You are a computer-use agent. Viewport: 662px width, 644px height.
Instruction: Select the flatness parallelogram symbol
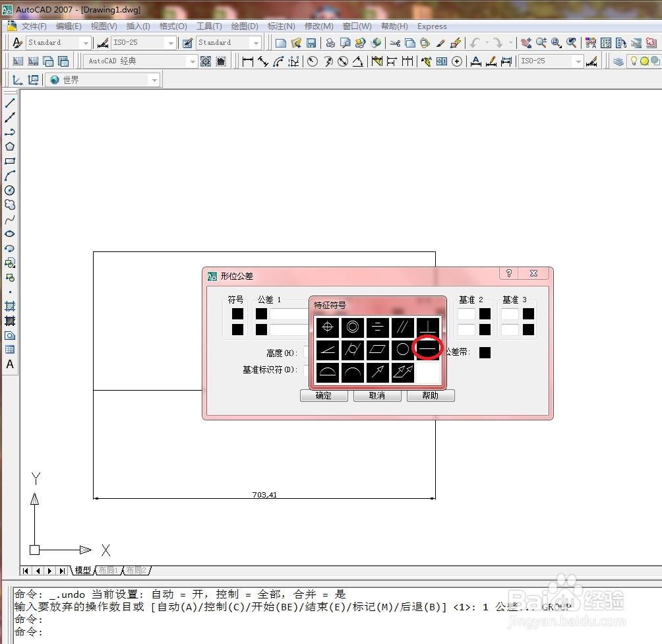coord(378,349)
